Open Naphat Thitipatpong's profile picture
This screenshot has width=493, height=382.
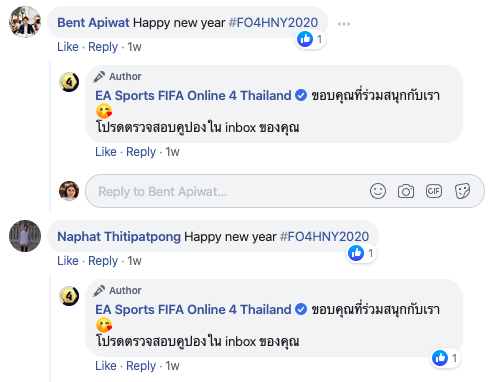pos(25,236)
